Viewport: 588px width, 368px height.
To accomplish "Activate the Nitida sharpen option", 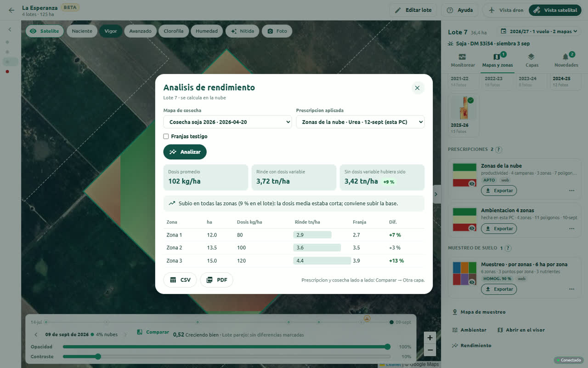I will [x=242, y=31].
